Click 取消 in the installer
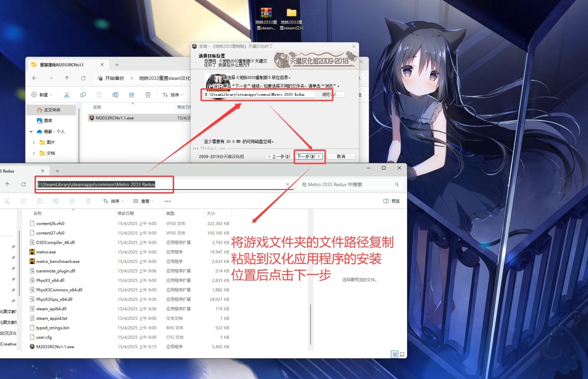Viewport: 588px width, 379px height. (x=341, y=156)
